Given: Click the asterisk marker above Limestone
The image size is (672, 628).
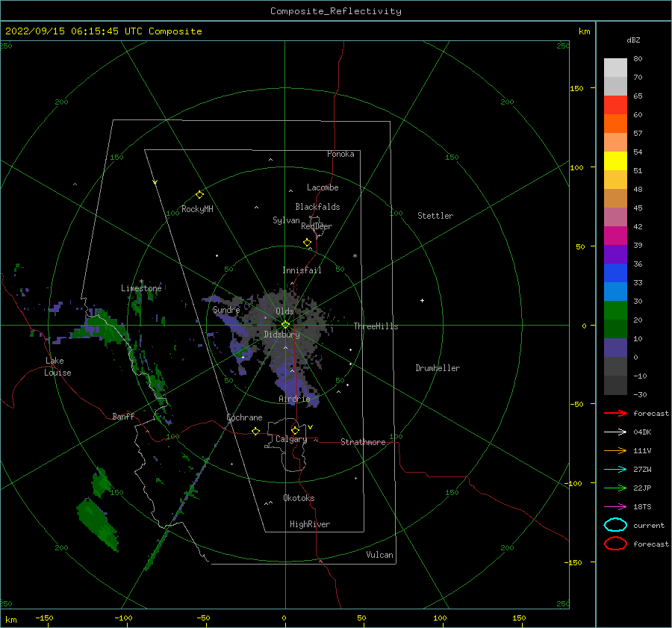Looking at the screenshot, I should click(x=141, y=282).
